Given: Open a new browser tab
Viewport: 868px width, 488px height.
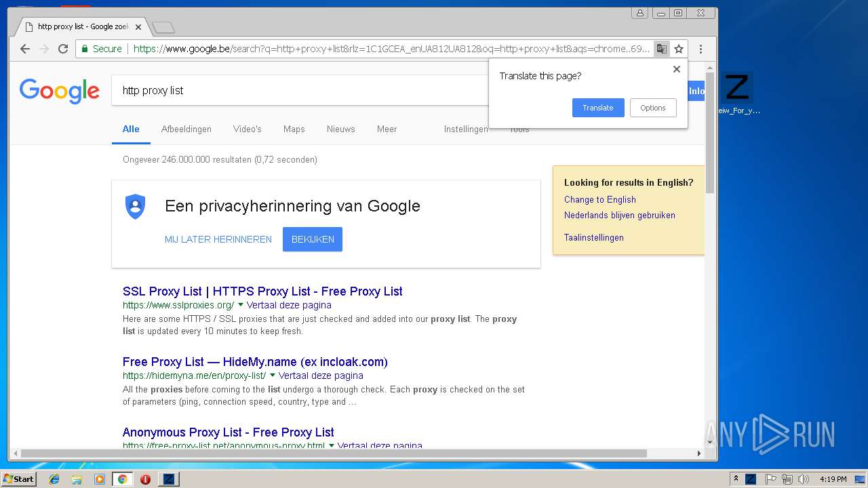Looking at the screenshot, I should (163, 27).
